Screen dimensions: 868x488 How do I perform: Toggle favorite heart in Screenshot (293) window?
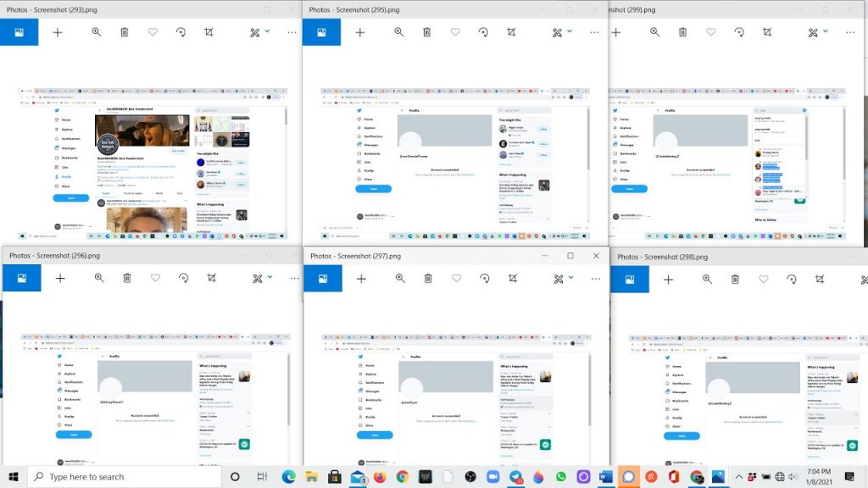click(x=153, y=32)
